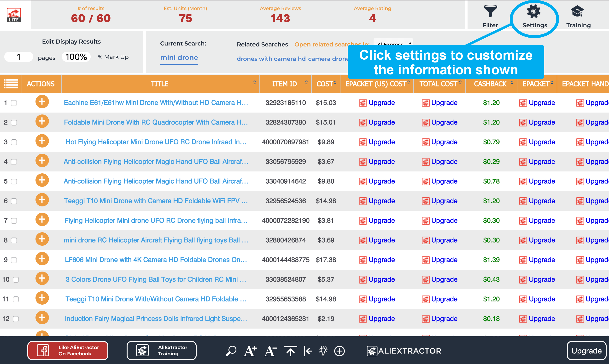Increase font size with A+ icon
This screenshot has height=364, width=609.
point(250,351)
